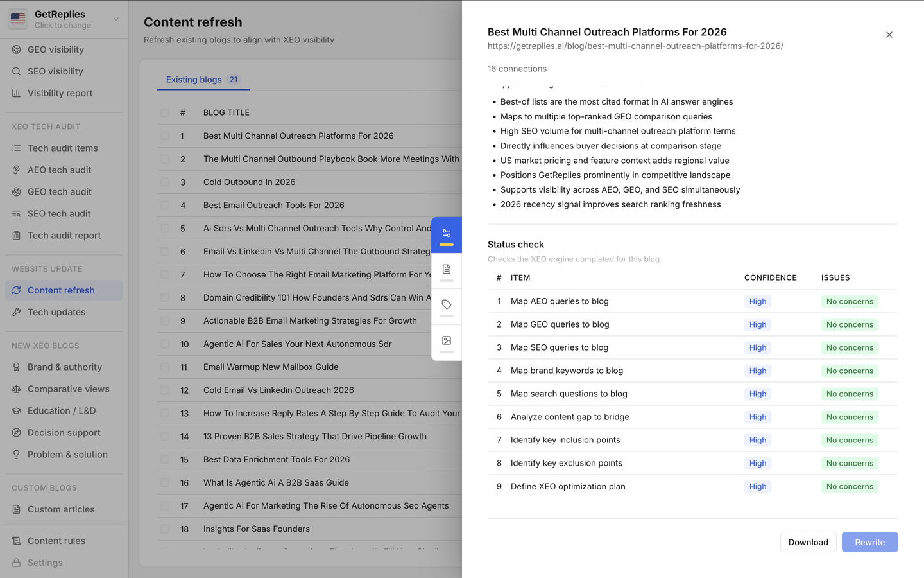This screenshot has width=924, height=578.
Task: Check the box for Best Email Outreach Tools
Action: pyautogui.click(x=165, y=206)
